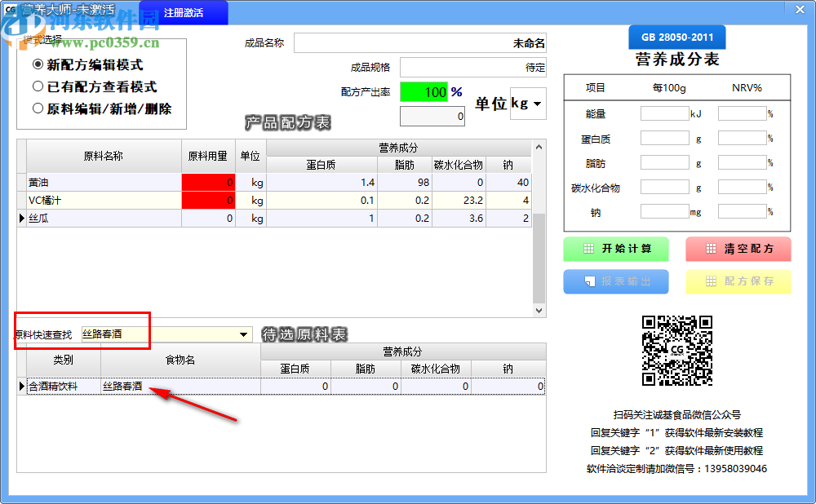Click the 产品配方表 vertical scrollbar thumb

[x=539, y=258]
